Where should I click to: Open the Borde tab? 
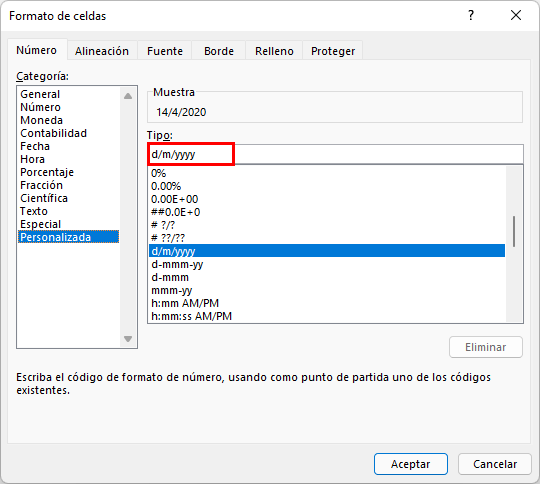[x=219, y=51]
